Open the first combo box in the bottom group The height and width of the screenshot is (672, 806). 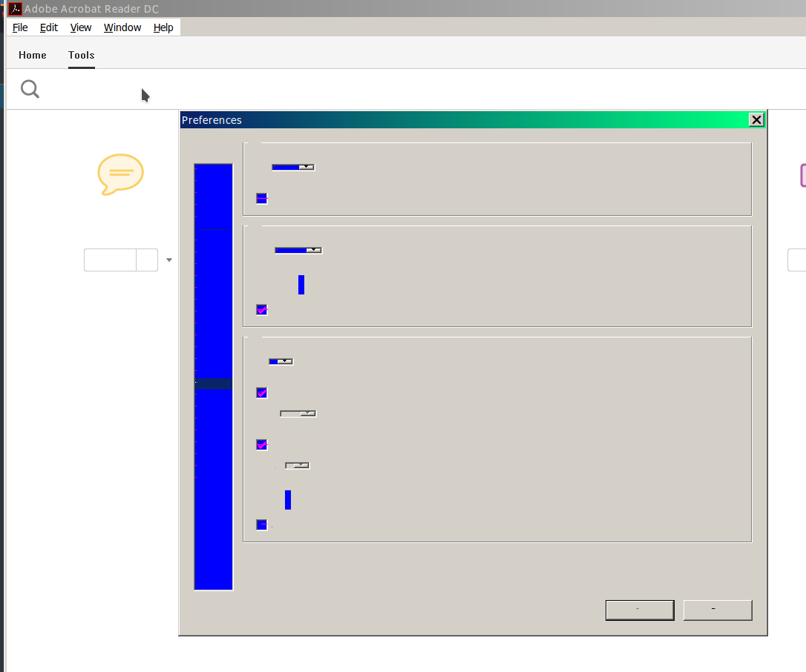pos(281,362)
